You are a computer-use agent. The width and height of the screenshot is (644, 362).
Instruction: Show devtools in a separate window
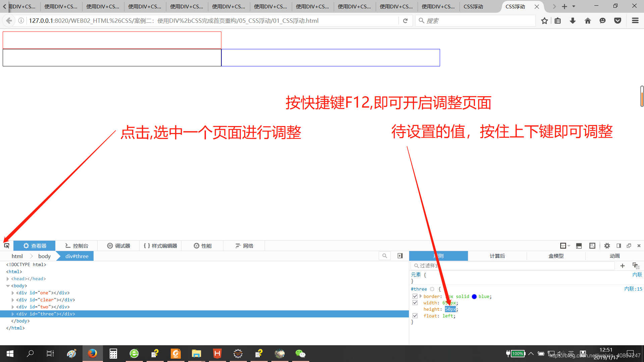(629, 246)
